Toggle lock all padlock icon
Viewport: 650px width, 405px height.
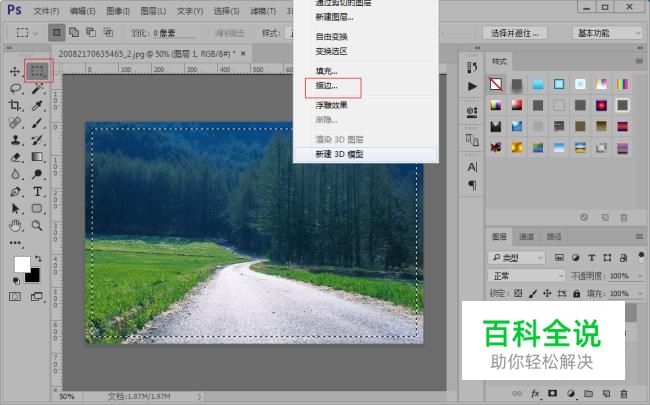[x=577, y=293]
